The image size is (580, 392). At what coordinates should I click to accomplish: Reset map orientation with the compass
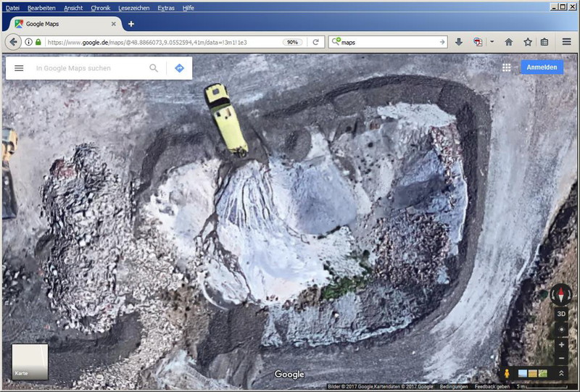(x=561, y=294)
